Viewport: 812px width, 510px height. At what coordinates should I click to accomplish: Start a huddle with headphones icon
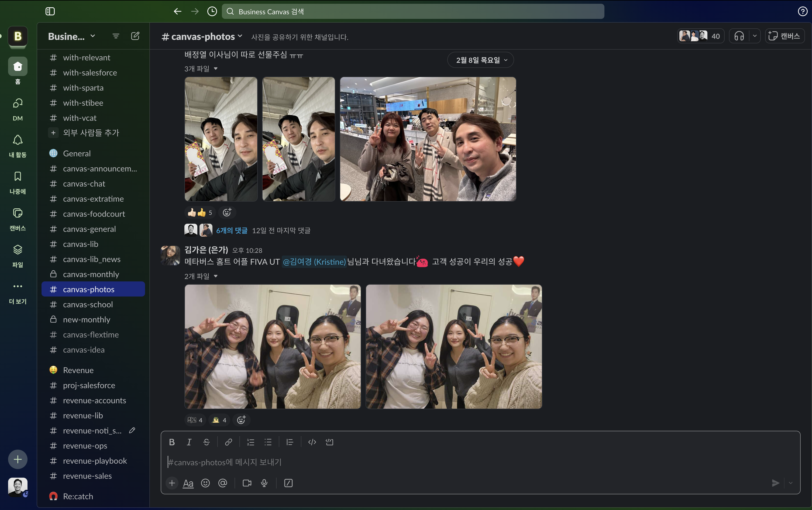point(739,36)
